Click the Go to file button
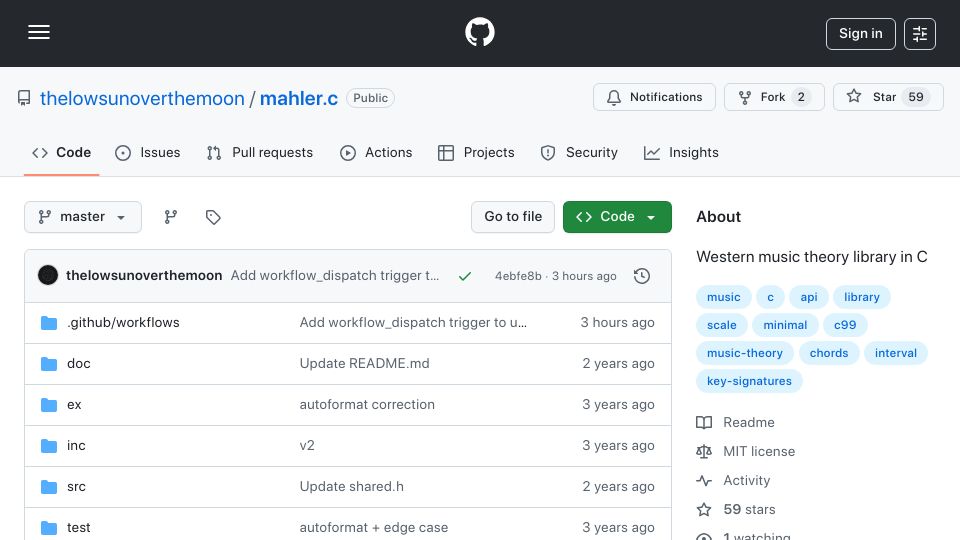The image size is (960, 540). click(x=512, y=217)
